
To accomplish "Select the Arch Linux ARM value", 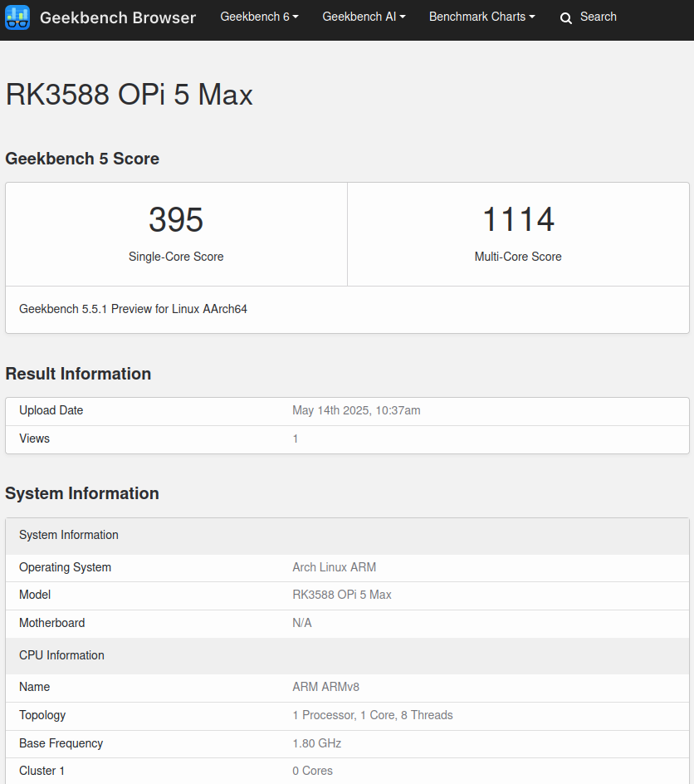I will pyautogui.click(x=335, y=567).
